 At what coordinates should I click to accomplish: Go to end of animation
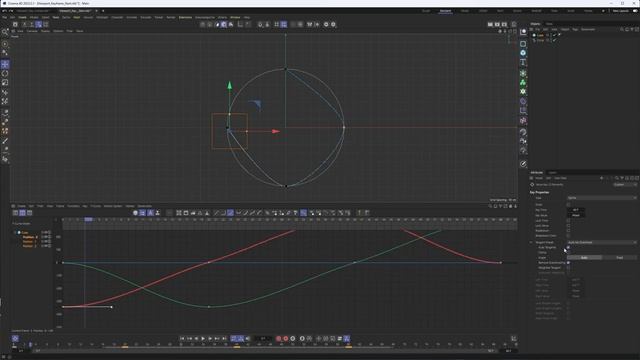[224, 338]
